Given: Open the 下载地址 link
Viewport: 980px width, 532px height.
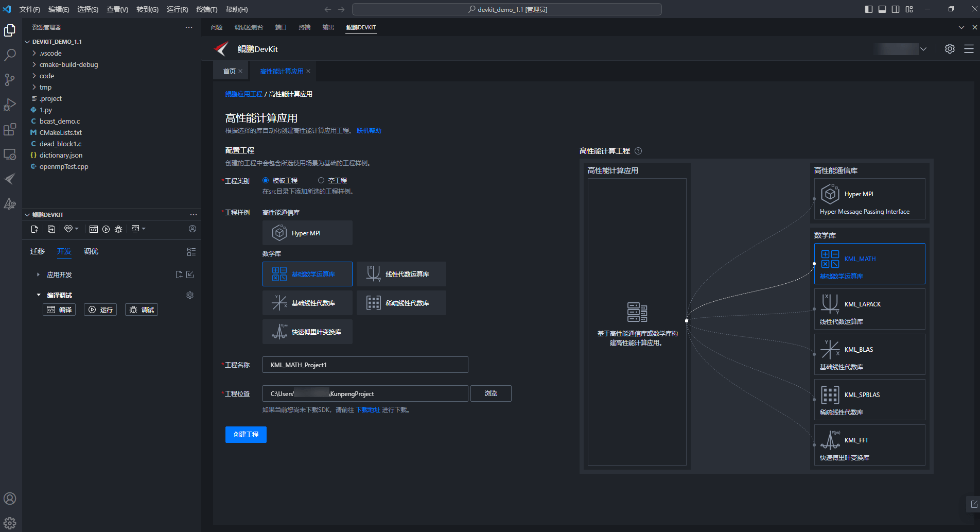Looking at the screenshot, I should (x=368, y=410).
